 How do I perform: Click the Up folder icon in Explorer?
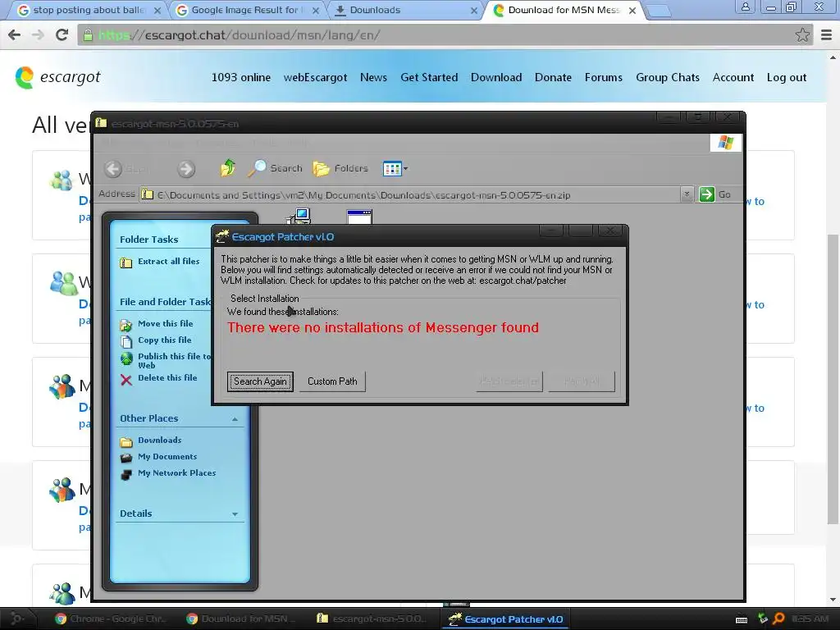coord(228,168)
